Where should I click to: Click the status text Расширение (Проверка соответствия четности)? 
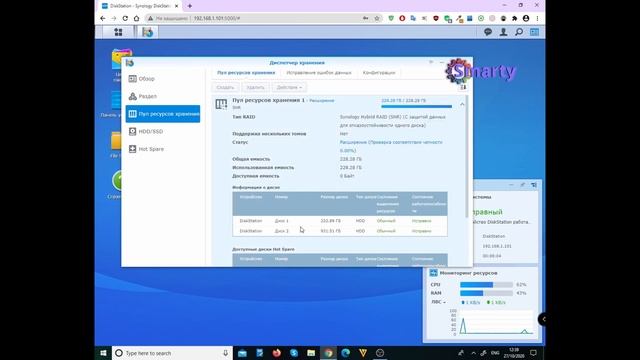tap(391, 146)
